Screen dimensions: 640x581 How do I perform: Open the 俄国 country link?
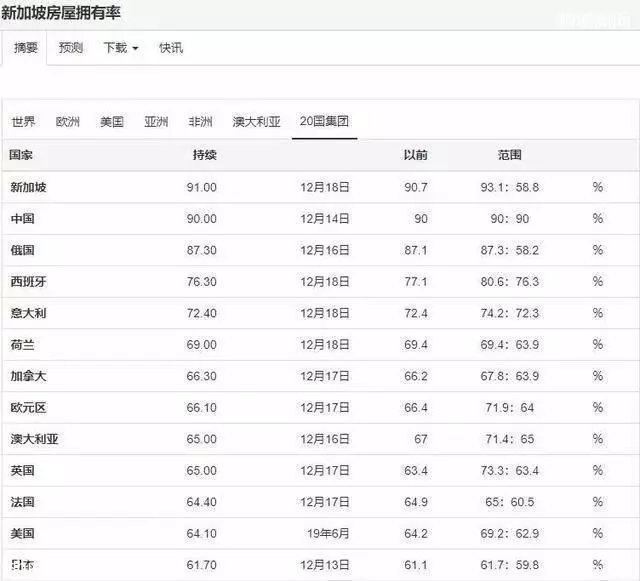pyautogui.click(x=22, y=250)
